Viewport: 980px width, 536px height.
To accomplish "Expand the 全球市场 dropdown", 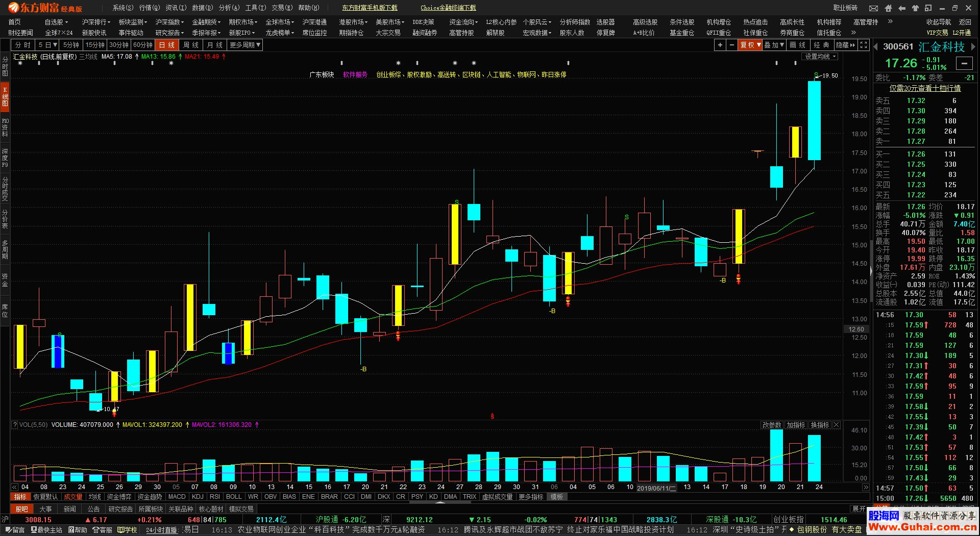I will pos(280,22).
